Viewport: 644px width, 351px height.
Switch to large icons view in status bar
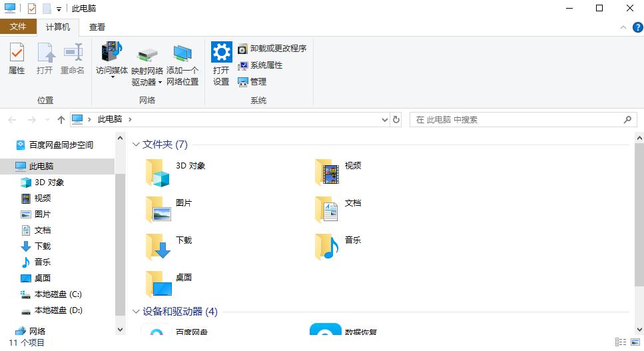[635, 342]
